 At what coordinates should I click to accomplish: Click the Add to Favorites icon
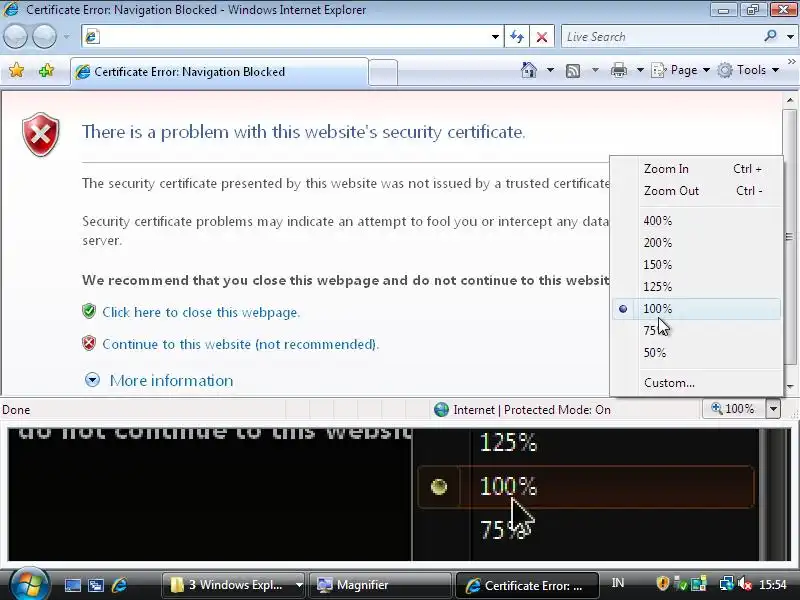pos(46,70)
